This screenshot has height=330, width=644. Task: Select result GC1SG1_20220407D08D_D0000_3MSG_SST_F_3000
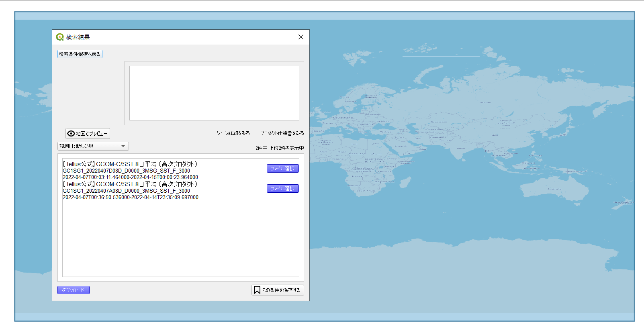click(126, 171)
